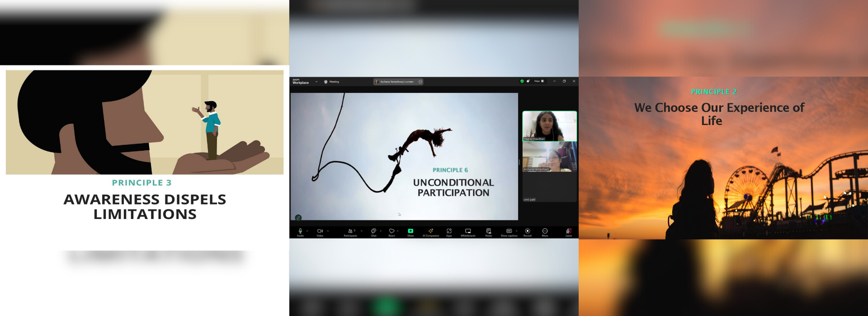Screen dimensions: 868x316
Task: Click the 'Awareness Dispels Limitations' heading
Action: (x=145, y=207)
